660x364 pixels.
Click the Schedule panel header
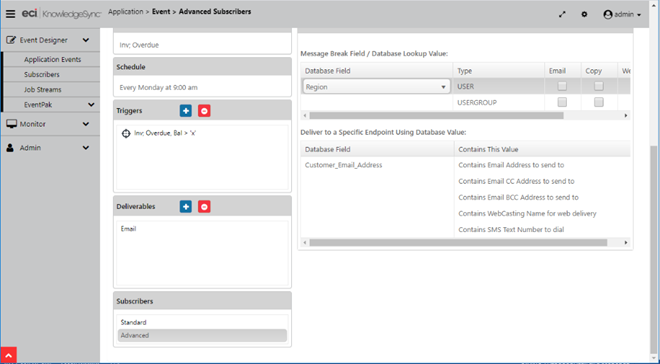click(x=202, y=67)
